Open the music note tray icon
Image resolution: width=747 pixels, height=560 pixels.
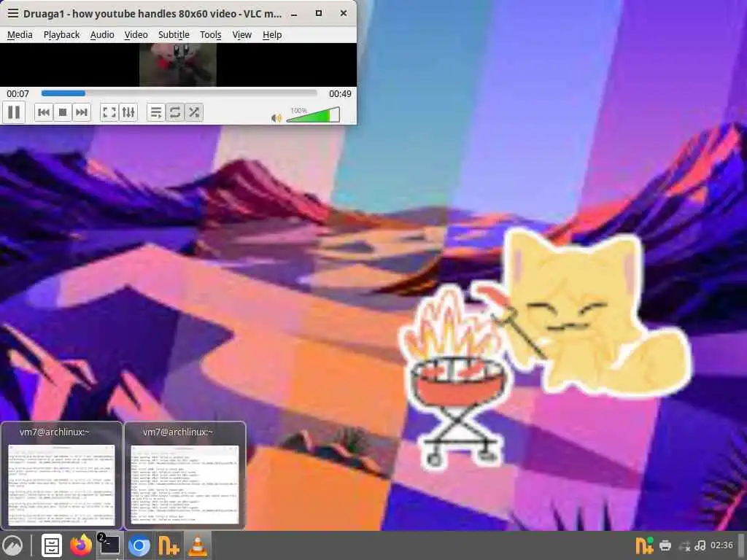coord(700,545)
